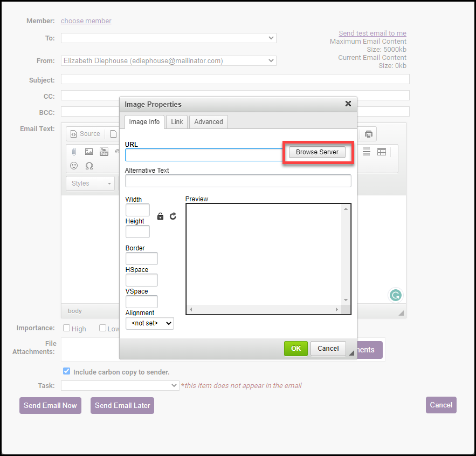The width and height of the screenshot is (476, 456).
Task: Toggle the lock ratio padlock
Action: click(x=160, y=216)
